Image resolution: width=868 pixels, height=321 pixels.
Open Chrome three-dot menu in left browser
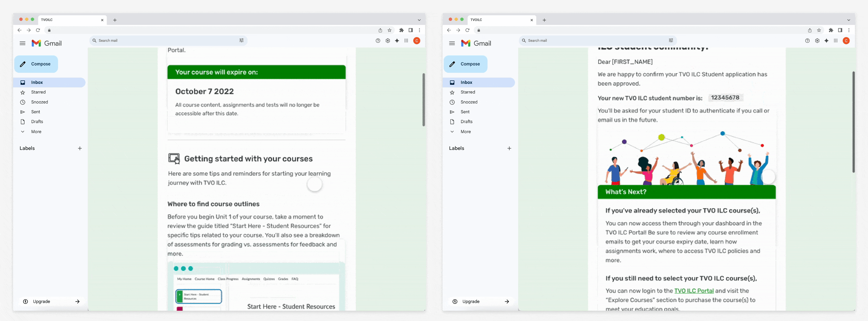[419, 30]
